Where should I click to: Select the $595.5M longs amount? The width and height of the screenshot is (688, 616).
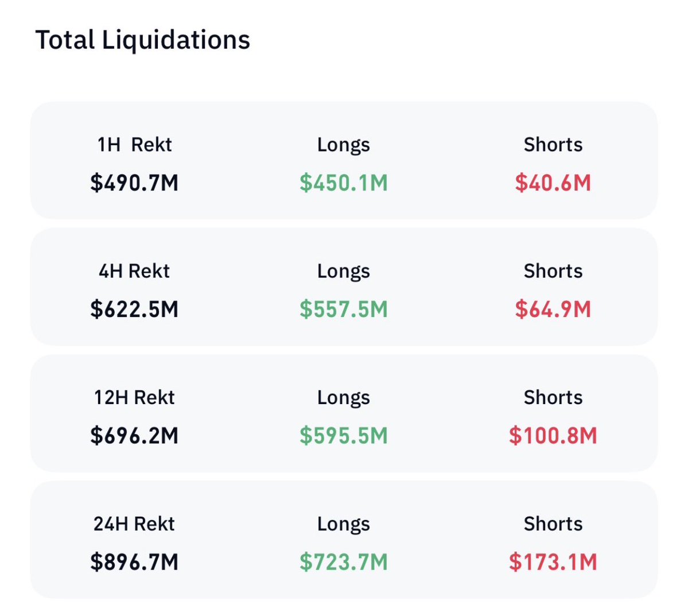(x=344, y=436)
